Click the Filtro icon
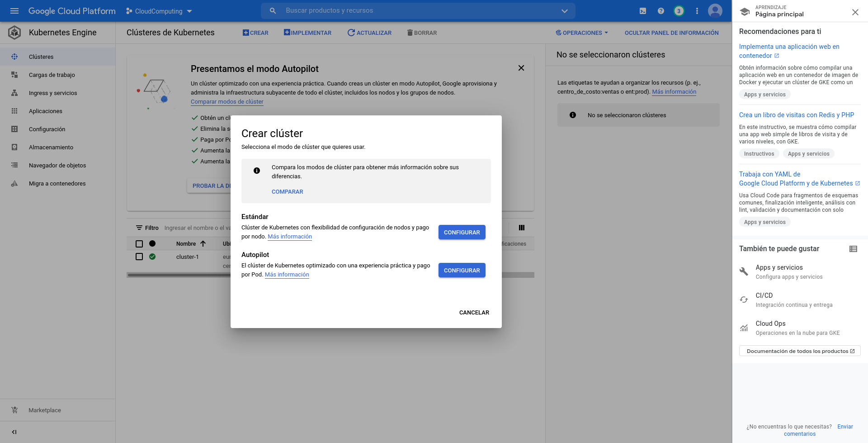868x443 pixels. coord(139,228)
